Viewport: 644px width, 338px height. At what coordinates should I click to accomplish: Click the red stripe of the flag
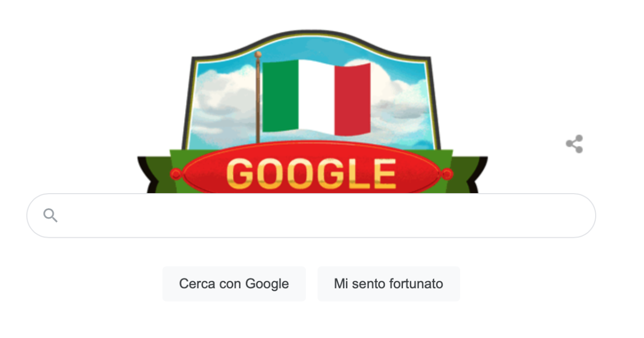click(352, 100)
